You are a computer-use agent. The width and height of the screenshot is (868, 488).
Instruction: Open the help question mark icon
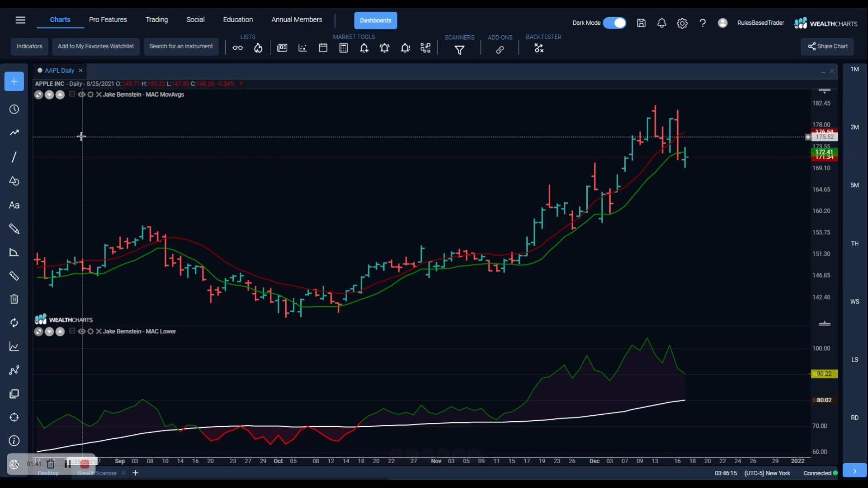pos(703,23)
